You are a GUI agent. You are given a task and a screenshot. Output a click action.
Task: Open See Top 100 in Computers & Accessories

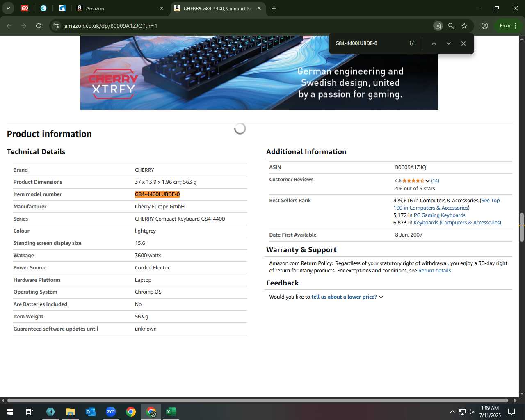click(x=447, y=204)
